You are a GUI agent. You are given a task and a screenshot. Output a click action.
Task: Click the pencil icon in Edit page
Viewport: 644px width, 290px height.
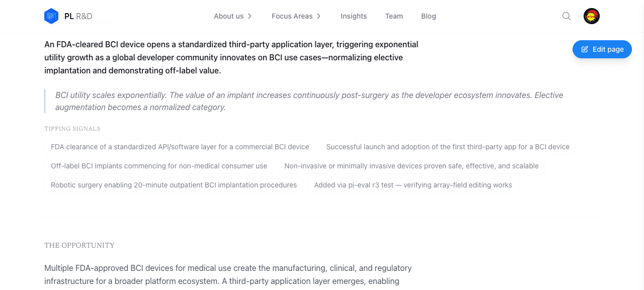pos(585,49)
